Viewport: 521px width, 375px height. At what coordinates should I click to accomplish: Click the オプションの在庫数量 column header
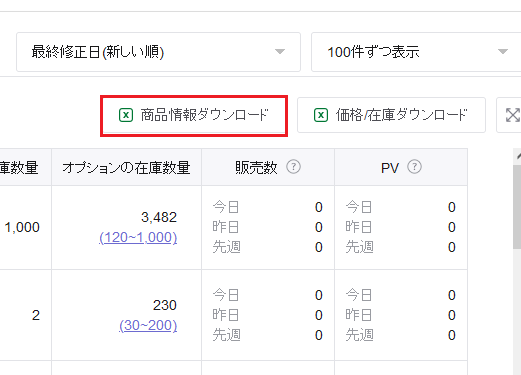126,167
